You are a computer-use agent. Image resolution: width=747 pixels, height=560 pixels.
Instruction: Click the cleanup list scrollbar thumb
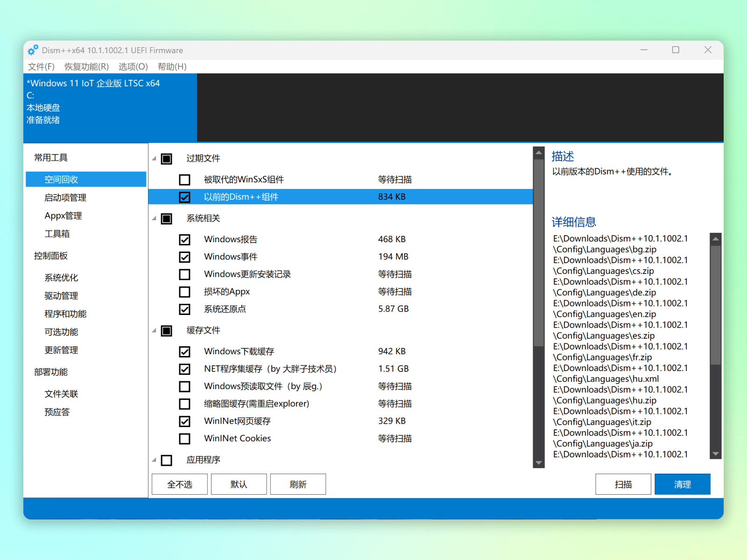click(539, 253)
